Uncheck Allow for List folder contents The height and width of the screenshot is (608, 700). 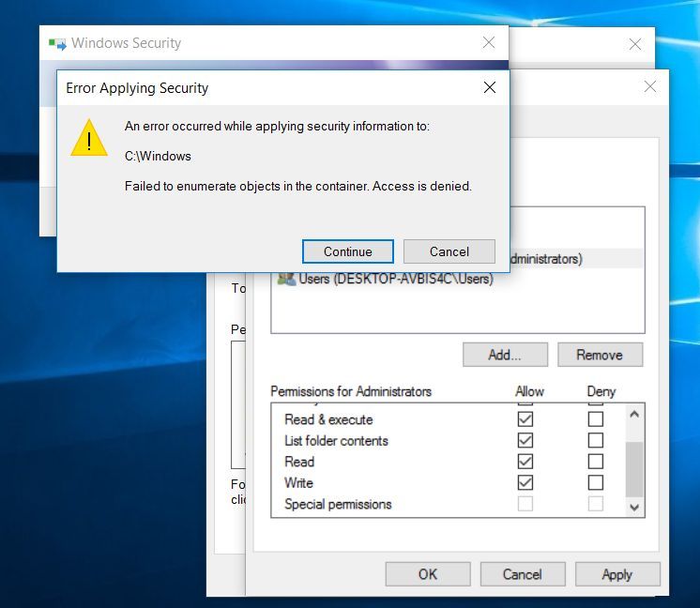tap(525, 440)
